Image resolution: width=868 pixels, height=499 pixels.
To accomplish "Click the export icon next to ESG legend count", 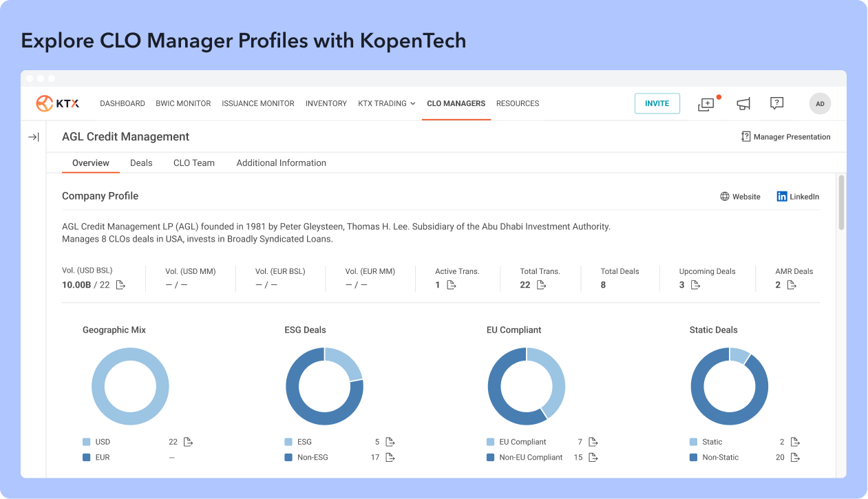I will pyautogui.click(x=390, y=442).
